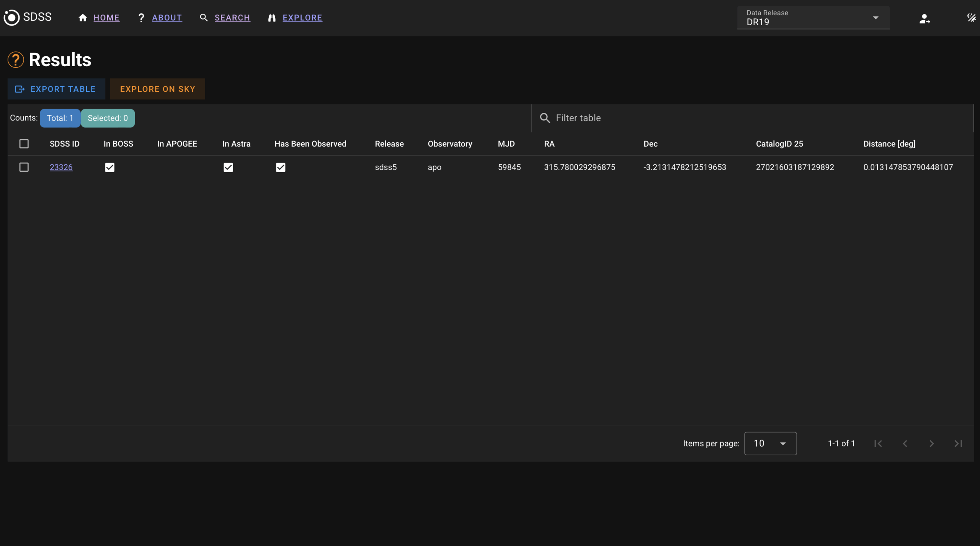This screenshot has height=546, width=980.
Task: Go to the last page arrow
Action: pyautogui.click(x=958, y=443)
